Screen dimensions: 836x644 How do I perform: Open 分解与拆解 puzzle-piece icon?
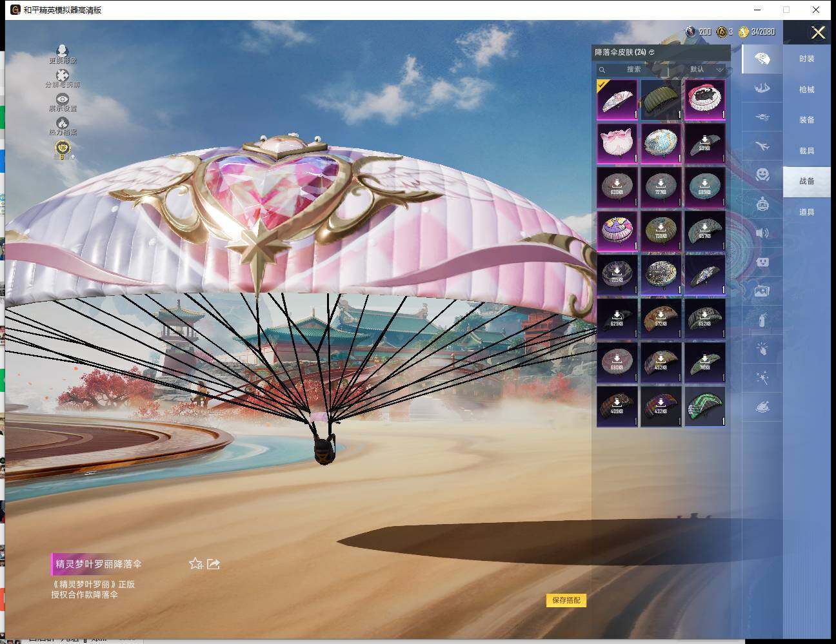62,76
